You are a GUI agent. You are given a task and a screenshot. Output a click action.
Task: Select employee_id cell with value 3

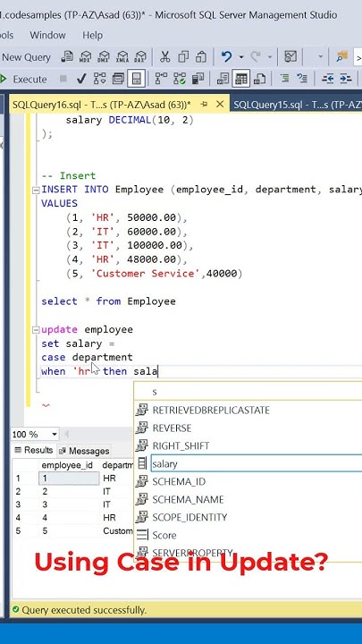click(x=69, y=504)
